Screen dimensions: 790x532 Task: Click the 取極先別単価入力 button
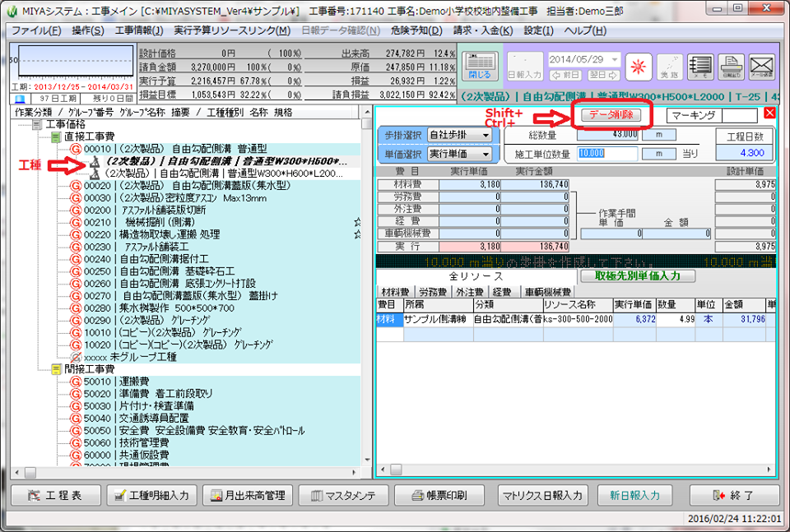tap(638, 275)
